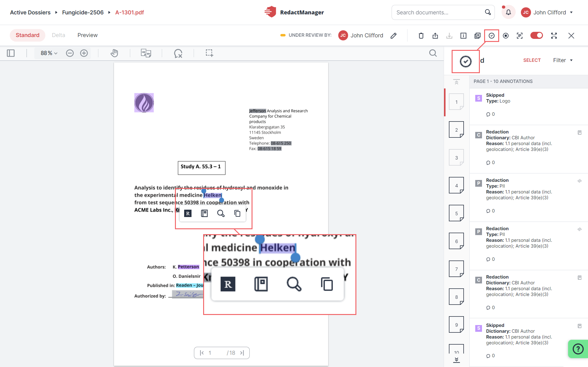Image resolution: width=588 pixels, height=367 pixels.
Task: Go to the first page arrow in the page navigator
Action: [x=202, y=353]
